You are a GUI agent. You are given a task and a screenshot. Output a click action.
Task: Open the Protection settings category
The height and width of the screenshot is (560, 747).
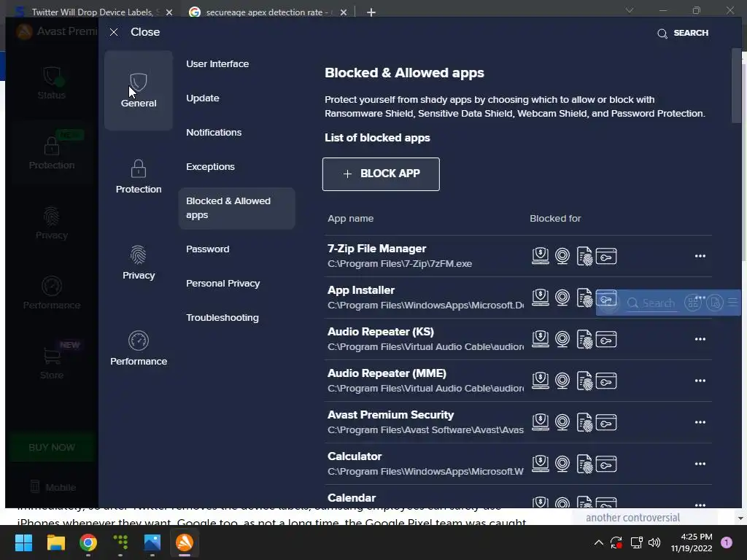pyautogui.click(x=138, y=176)
